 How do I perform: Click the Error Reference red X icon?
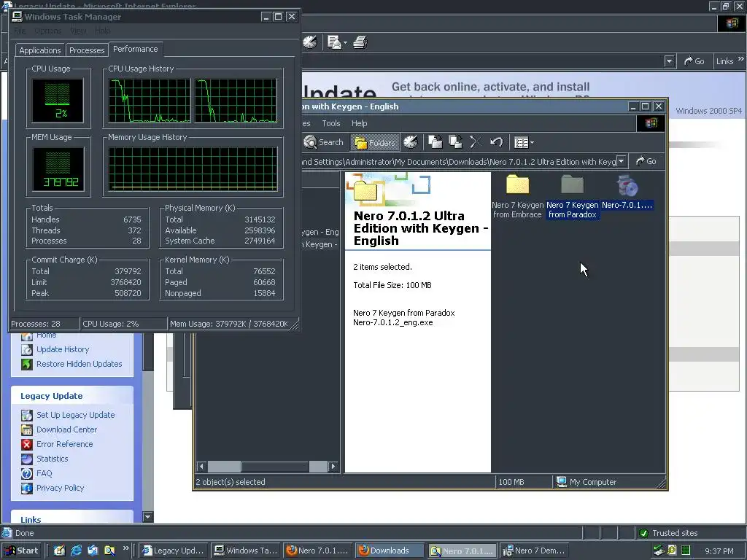point(27,444)
